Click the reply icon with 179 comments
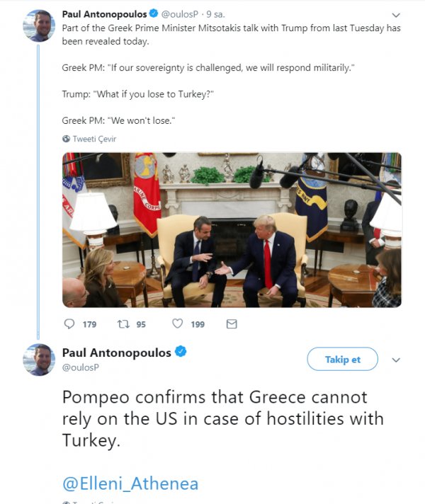The image size is (425, 504). point(69,323)
